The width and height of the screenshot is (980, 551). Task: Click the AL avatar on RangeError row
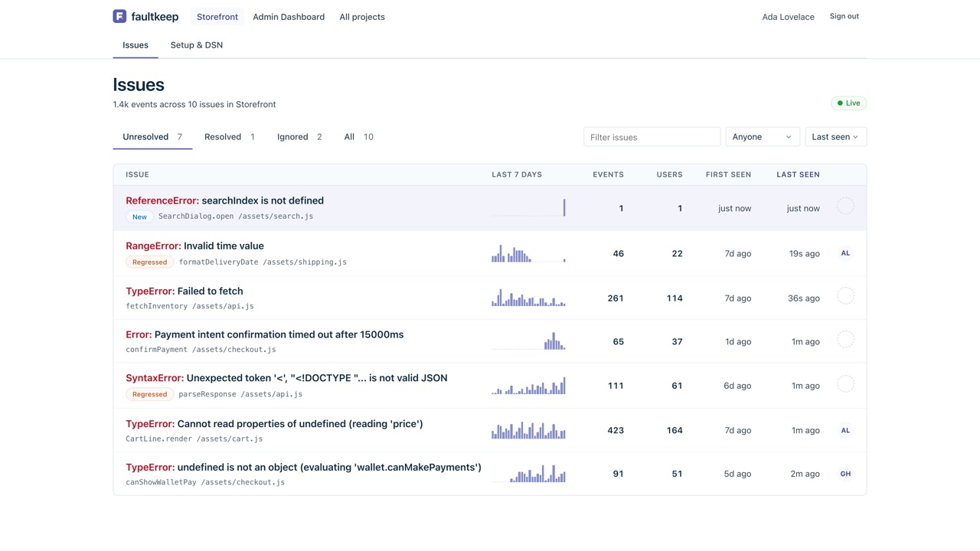pyautogui.click(x=845, y=253)
